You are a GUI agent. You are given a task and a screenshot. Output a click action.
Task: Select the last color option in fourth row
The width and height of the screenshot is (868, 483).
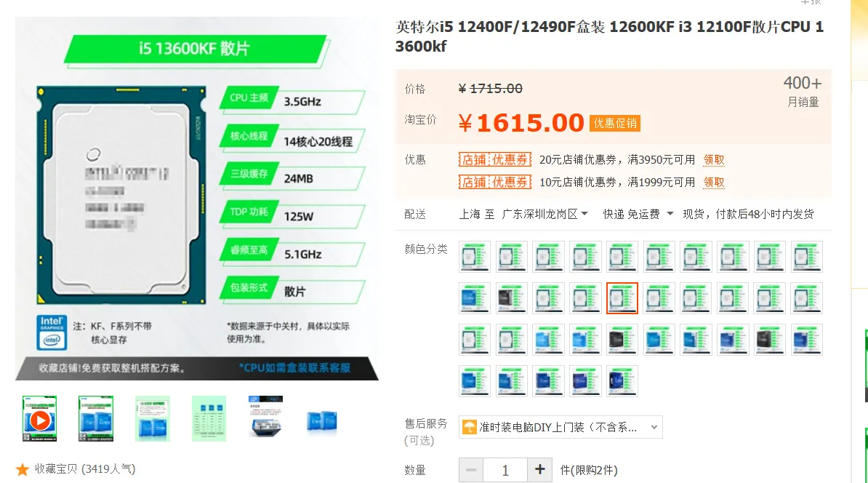click(622, 381)
